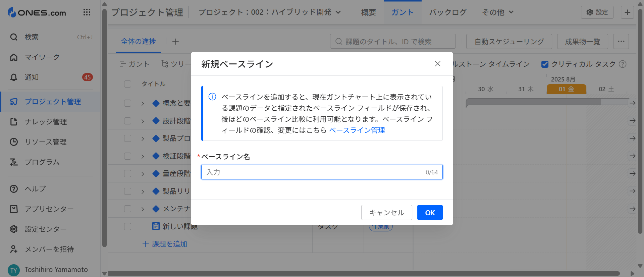
Task: Open the Program sidebar icon
Action: click(14, 162)
